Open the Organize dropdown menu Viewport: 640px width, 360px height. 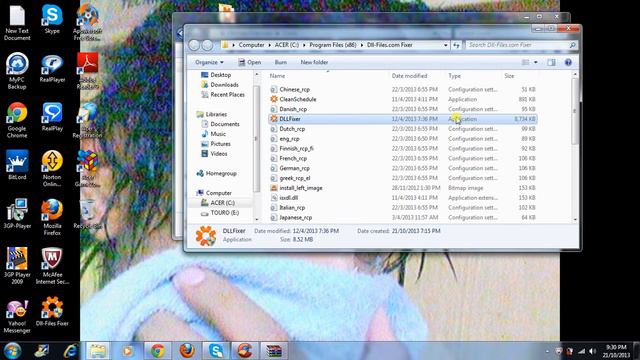point(209,62)
